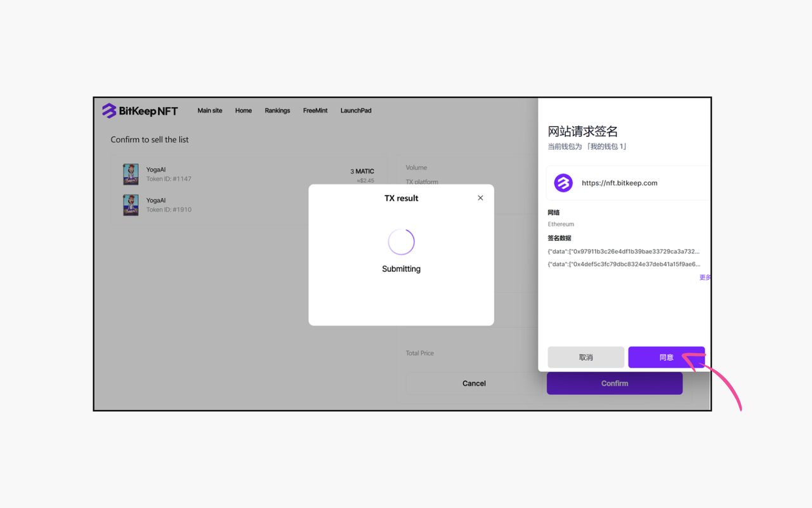Click the 网络 section label

[x=554, y=213]
